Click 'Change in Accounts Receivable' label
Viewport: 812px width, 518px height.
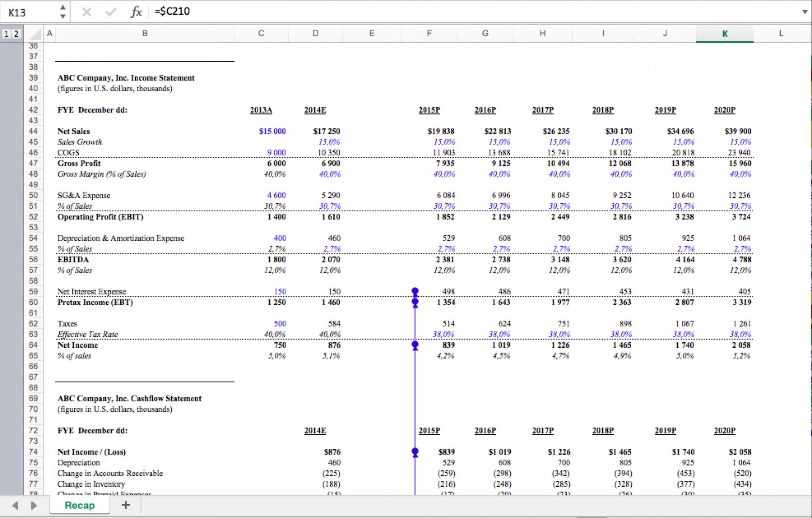110,473
